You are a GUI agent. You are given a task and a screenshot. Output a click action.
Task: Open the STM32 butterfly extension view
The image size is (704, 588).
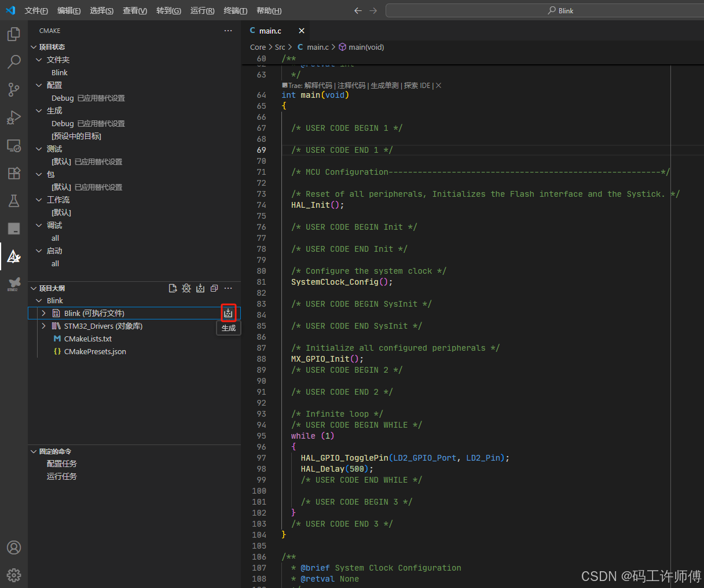tap(14, 284)
